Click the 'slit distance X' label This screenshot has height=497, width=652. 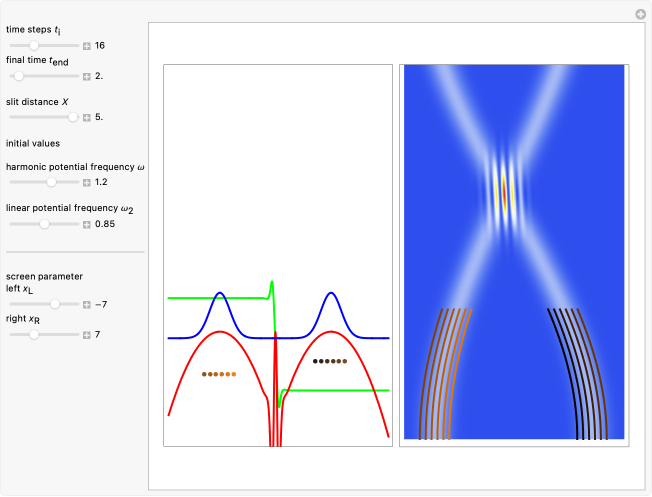click(x=37, y=102)
